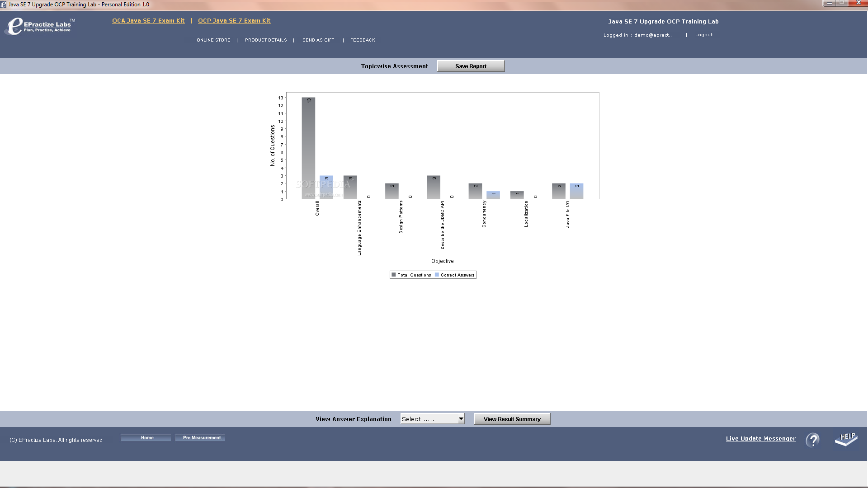Click the 'Topicwise Assessment' heading text
Image resolution: width=868 pixels, height=488 pixels.
click(x=394, y=66)
